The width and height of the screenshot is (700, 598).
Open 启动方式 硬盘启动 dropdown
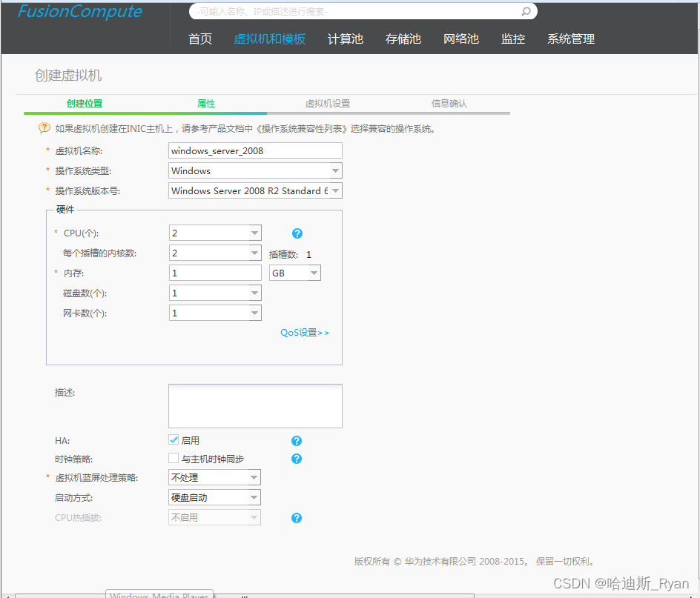214,497
